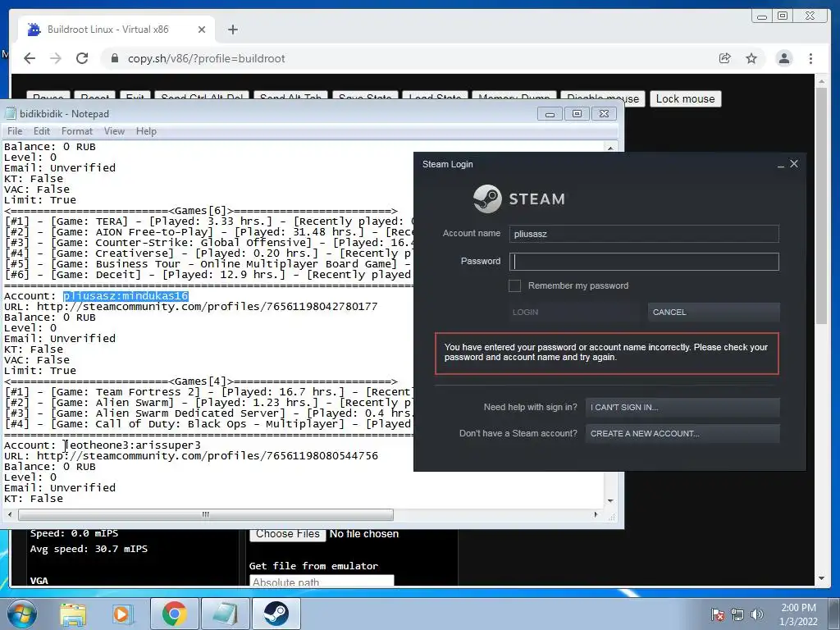Open volume speaker tray icon

click(x=757, y=614)
